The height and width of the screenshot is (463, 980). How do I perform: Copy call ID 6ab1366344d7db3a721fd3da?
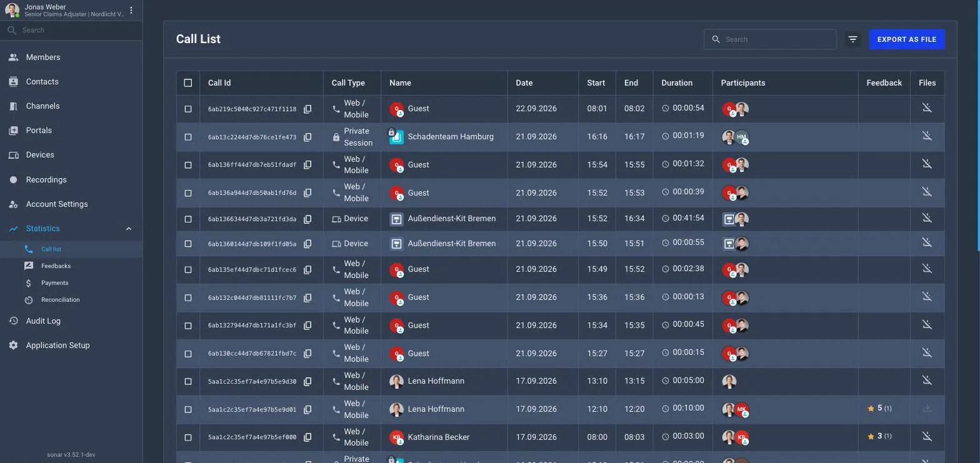pyautogui.click(x=307, y=219)
